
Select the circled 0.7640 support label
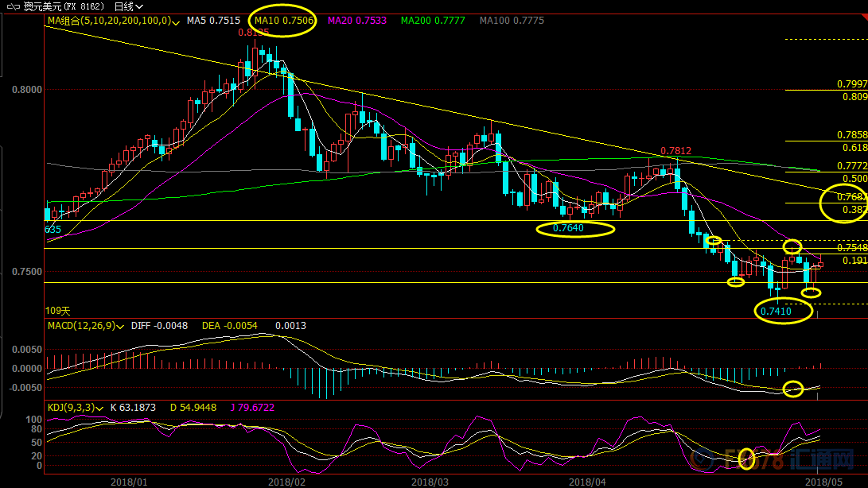(568, 229)
